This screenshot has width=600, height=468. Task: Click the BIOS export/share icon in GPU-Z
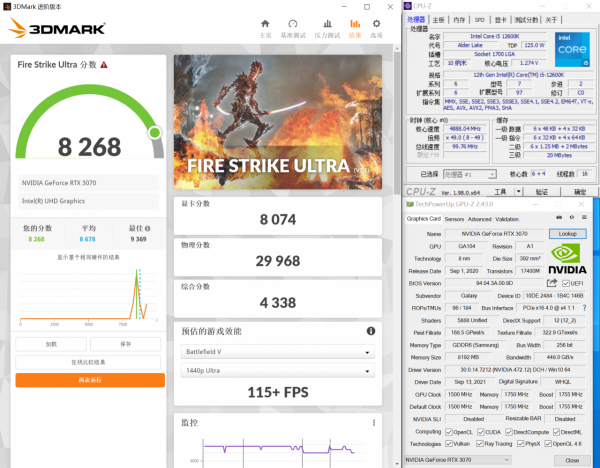[x=551, y=283]
